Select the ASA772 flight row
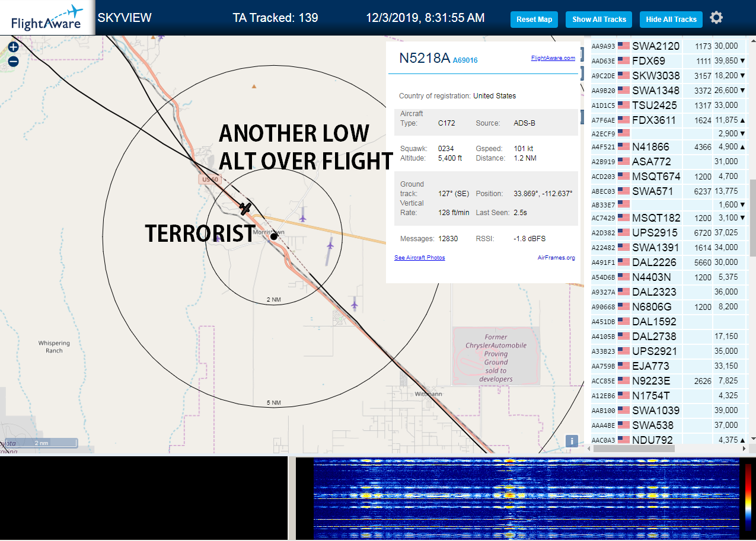This screenshot has width=756, height=541. click(x=669, y=161)
